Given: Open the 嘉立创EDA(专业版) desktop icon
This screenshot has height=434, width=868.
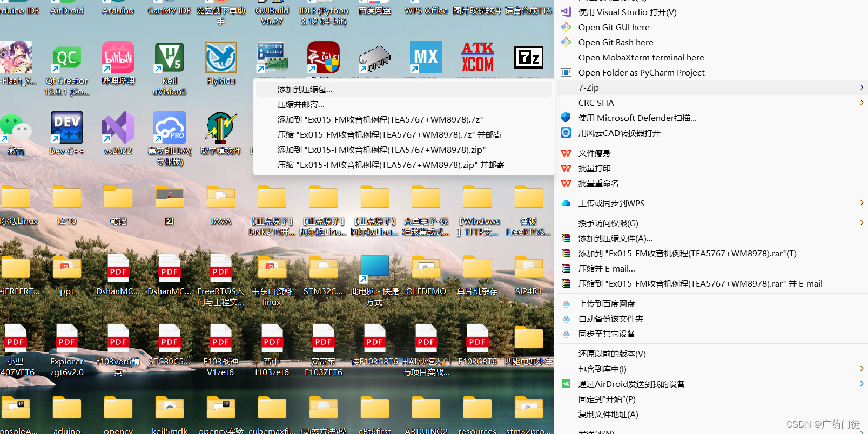Looking at the screenshot, I should (x=169, y=127).
